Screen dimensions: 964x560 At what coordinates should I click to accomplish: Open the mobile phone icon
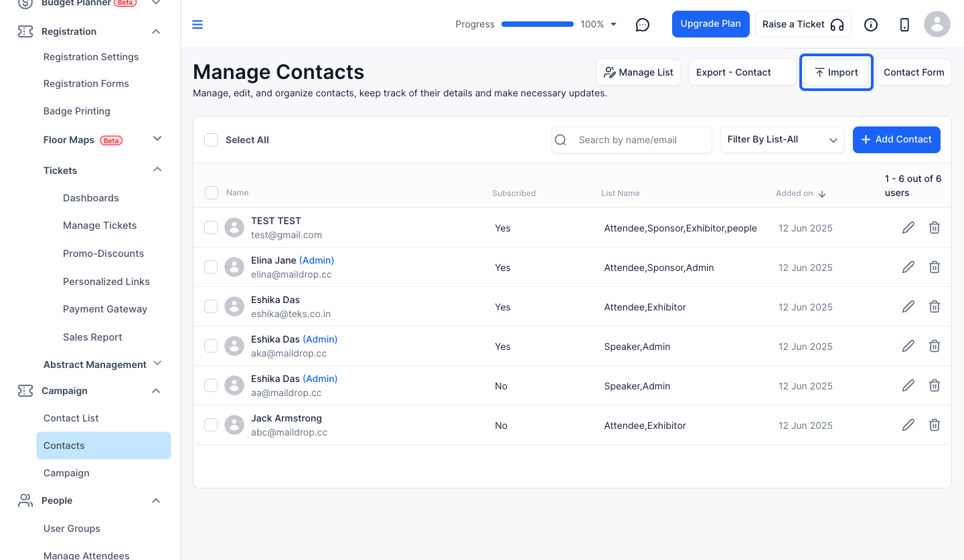(x=904, y=25)
